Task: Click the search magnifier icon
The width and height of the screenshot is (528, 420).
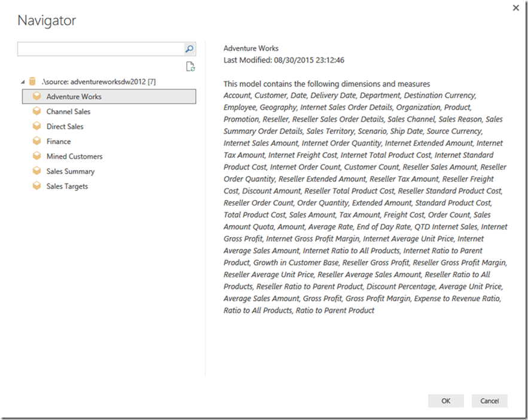Action: point(189,49)
